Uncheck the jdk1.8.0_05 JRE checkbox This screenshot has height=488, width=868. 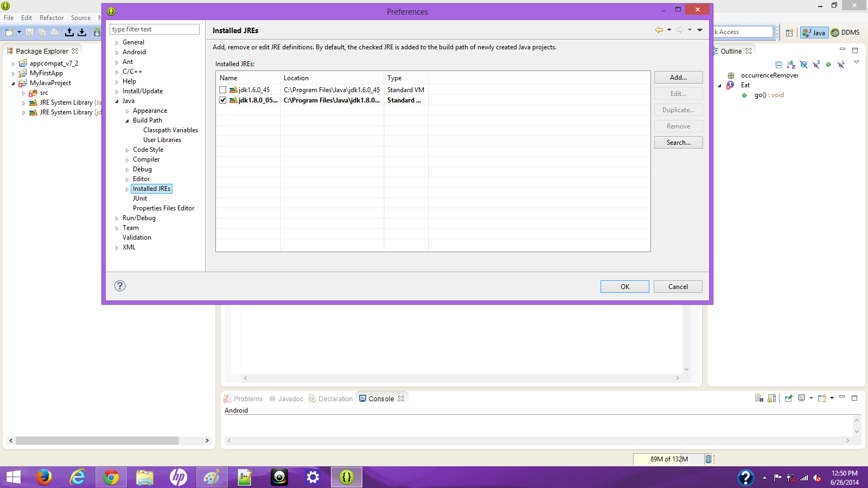pos(222,100)
